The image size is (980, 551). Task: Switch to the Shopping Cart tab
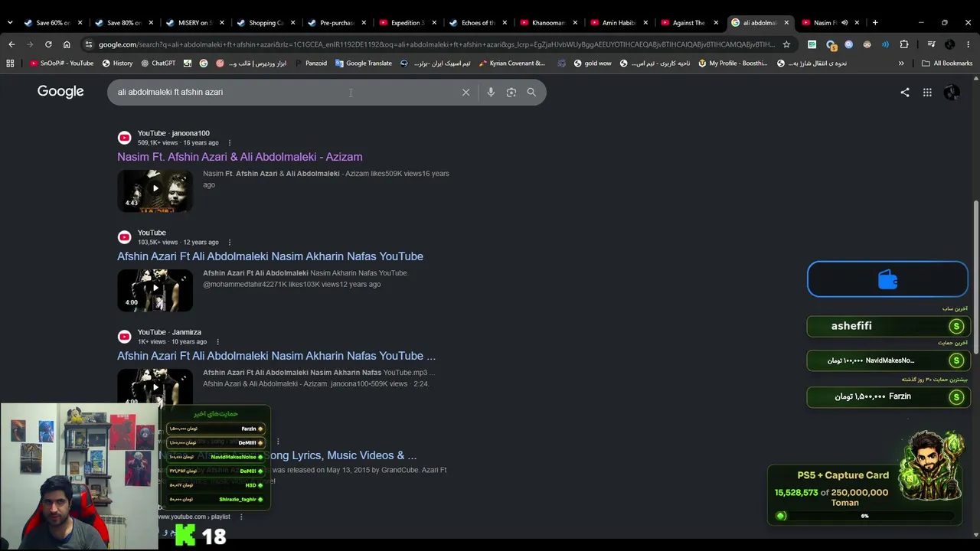pyautogui.click(x=264, y=23)
